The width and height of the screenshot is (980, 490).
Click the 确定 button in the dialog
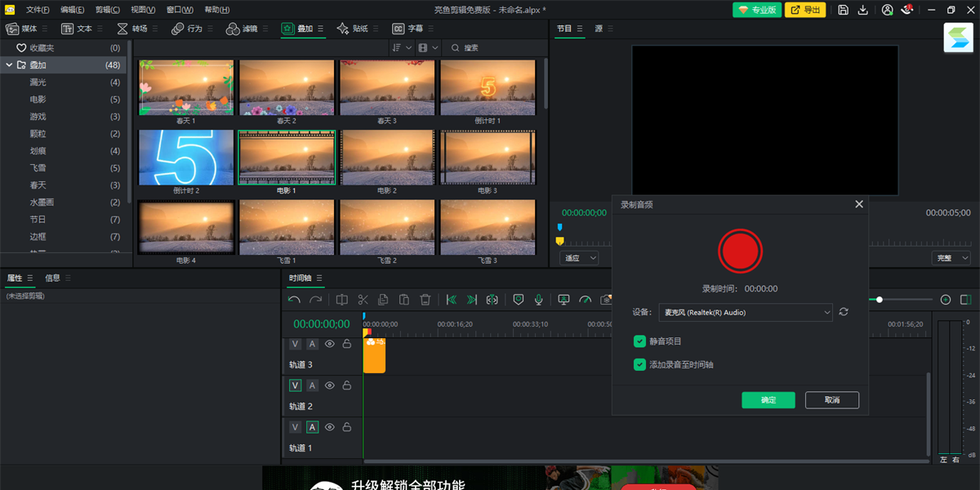pyautogui.click(x=768, y=400)
